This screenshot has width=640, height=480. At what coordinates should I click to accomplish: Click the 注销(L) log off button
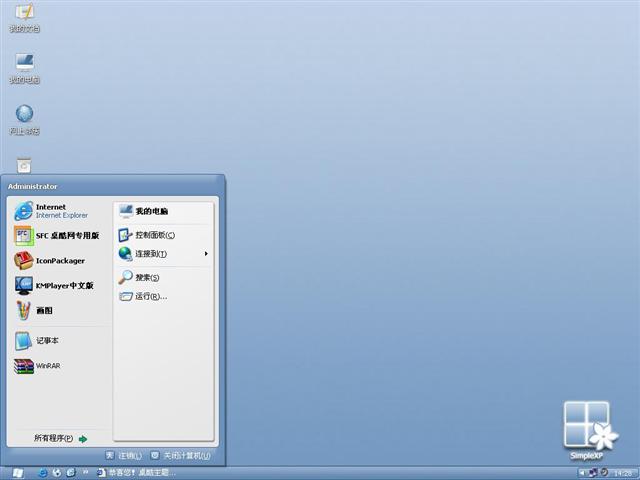point(124,456)
